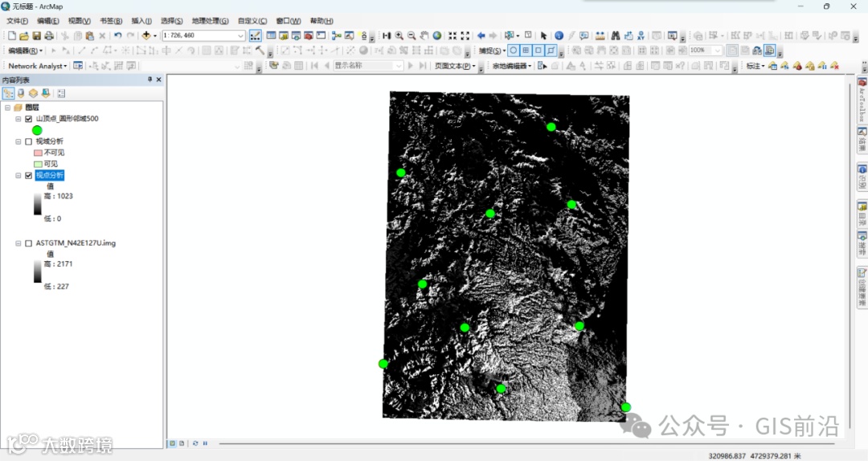Image resolution: width=868 pixels, height=461 pixels.
Task: Open the 页面文本 button
Action: (455, 66)
